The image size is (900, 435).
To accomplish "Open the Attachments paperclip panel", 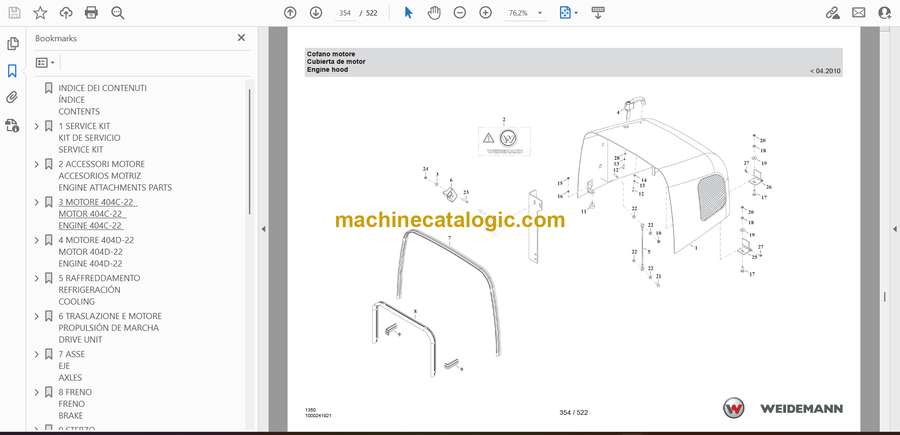I will click(x=12, y=98).
